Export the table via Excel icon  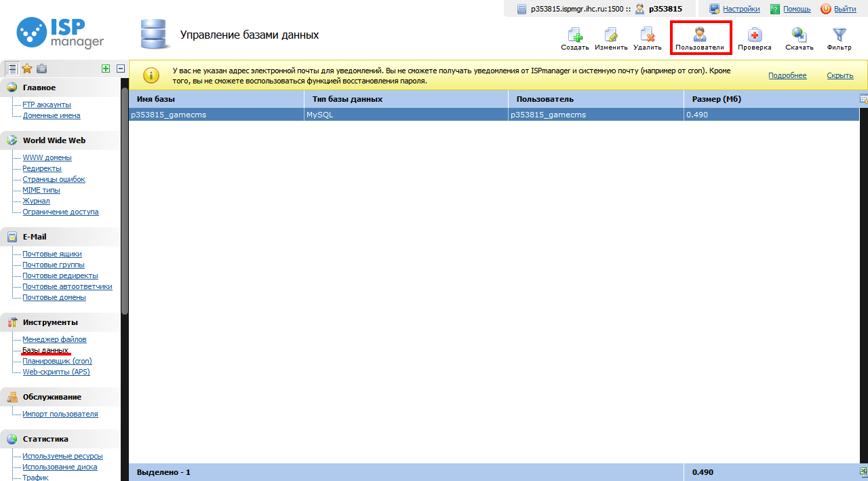863,472
